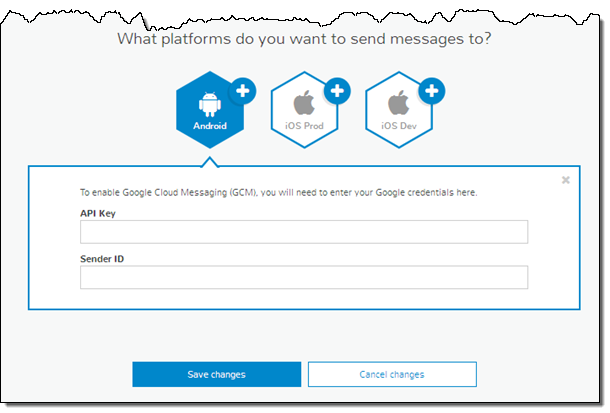Viewport: 610px width, 413px height.
Task: Add the iOS Dev platform via plus badge
Action: tap(432, 91)
